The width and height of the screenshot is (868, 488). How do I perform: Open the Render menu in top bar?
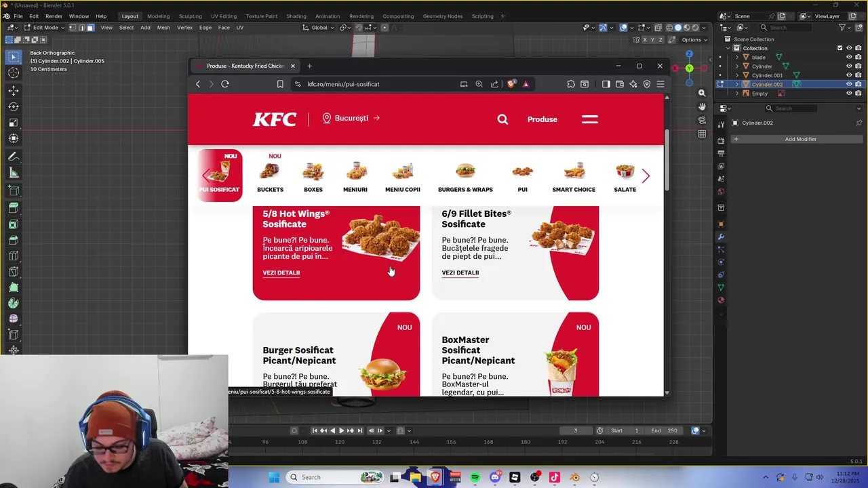54,16
